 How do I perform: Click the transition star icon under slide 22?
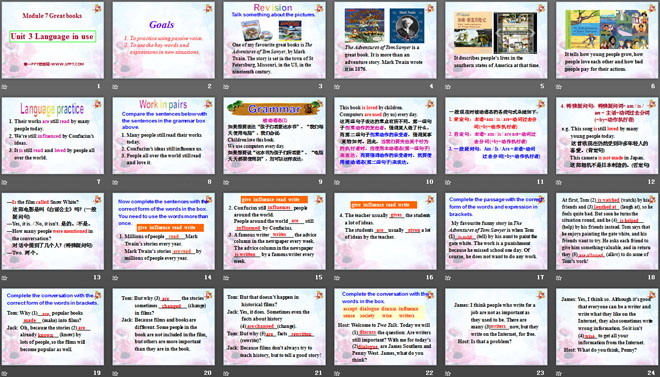click(x=337, y=373)
